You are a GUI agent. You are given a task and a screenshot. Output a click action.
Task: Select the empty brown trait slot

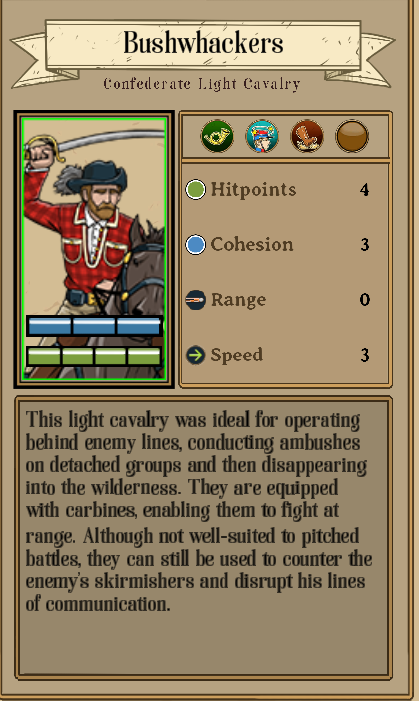click(x=352, y=136)
